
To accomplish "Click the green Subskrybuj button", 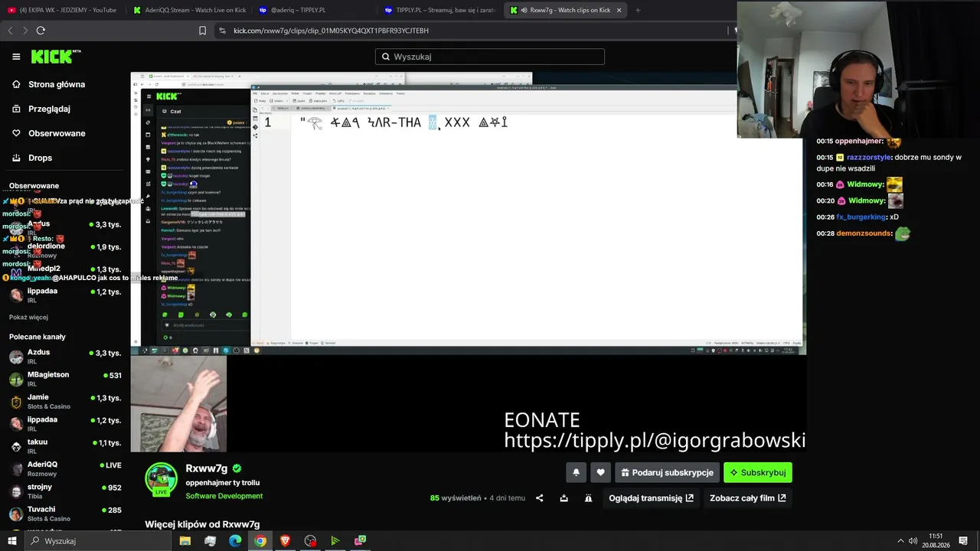I will (758, 472).
